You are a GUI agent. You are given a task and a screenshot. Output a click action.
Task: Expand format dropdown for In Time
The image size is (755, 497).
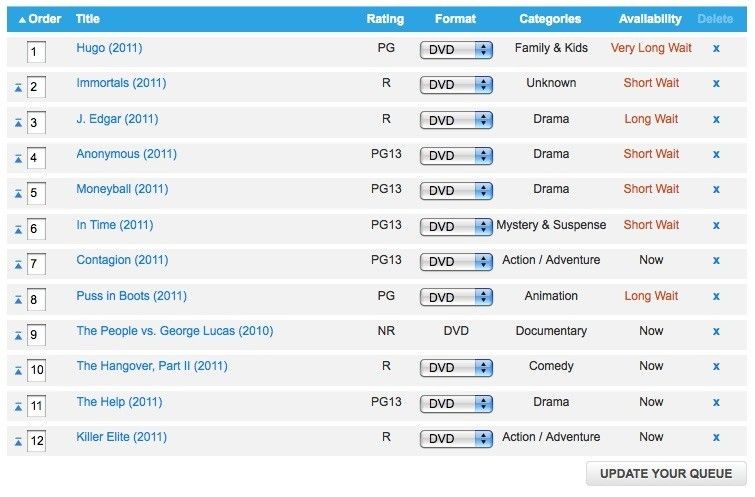[456, 227]
